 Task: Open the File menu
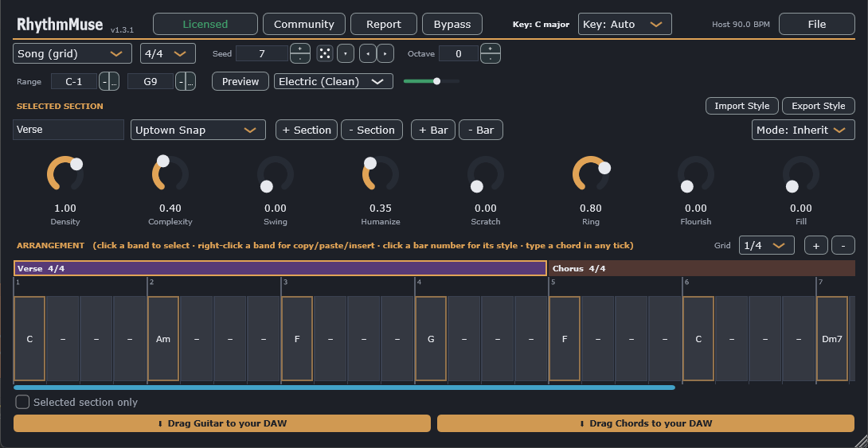pyautogui.click(x=817, y=25)
